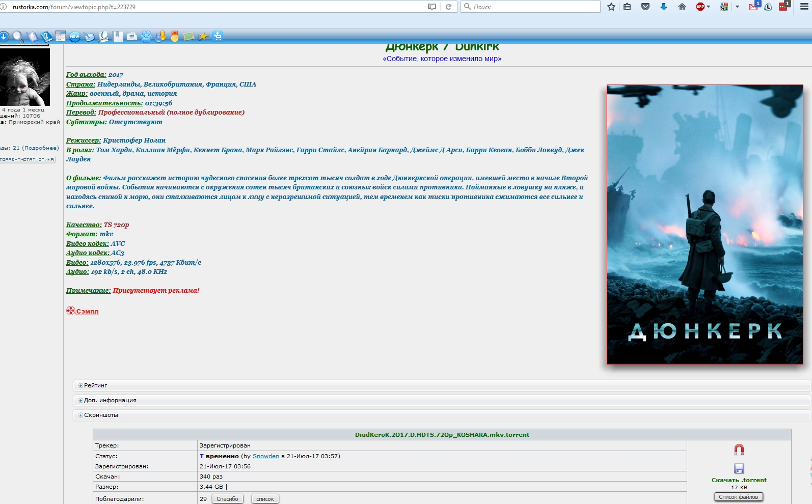Click the torrent file name header link

[x=442, y=435]
